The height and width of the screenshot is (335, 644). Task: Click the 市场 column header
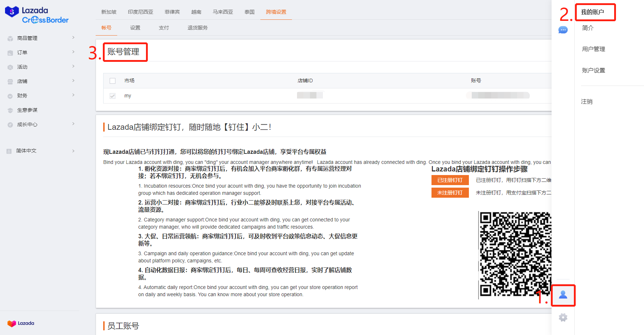(x=129, y=81)
